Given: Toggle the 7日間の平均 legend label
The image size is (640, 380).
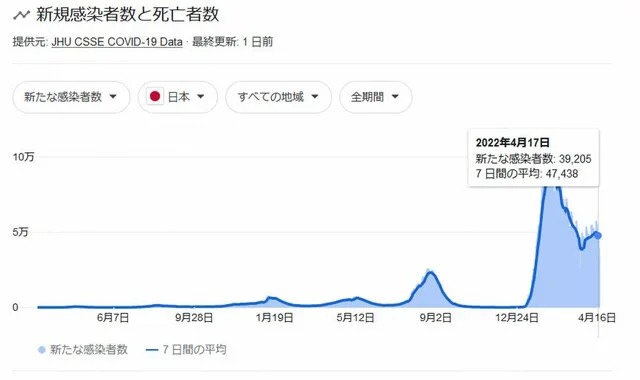Looking at the screenshot, I should pyautogui.click(x=194, y=350).
